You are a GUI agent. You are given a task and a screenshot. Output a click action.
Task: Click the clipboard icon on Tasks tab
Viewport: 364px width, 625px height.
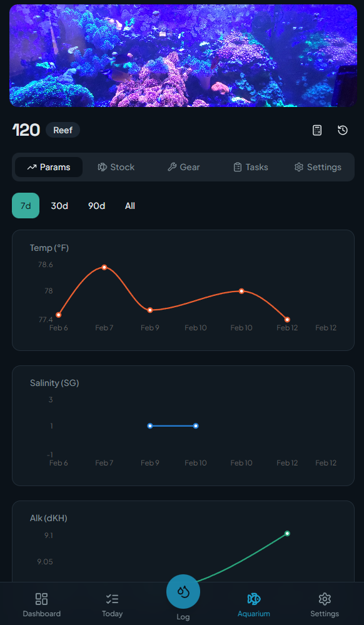point(238,167)
